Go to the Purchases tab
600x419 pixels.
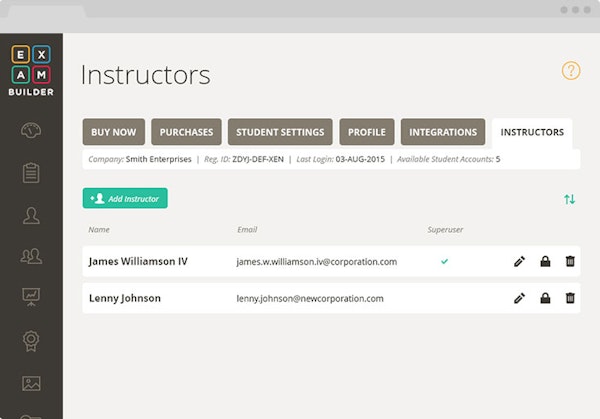tap(186, 132)
